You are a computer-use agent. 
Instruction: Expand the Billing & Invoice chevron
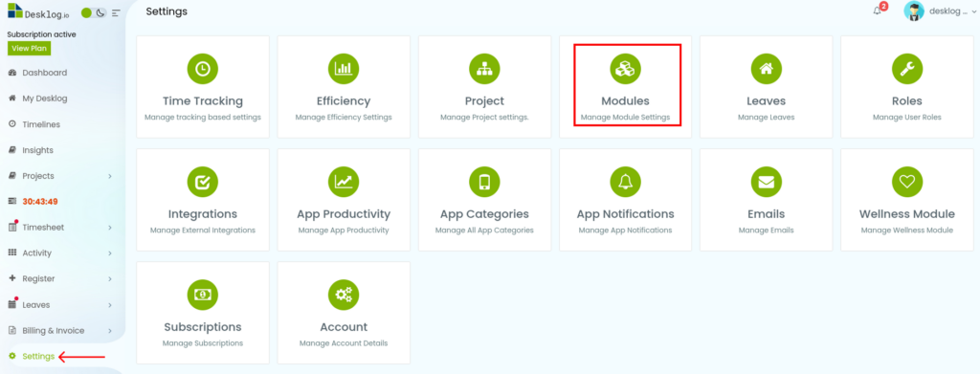[110, 331]
